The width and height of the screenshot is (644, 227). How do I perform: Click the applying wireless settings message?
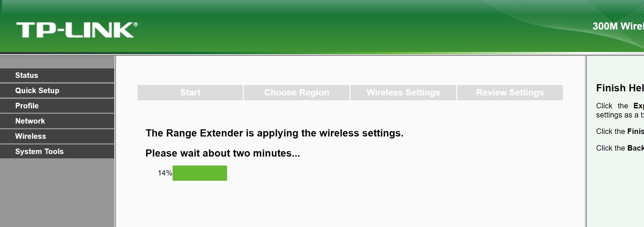tap(274, 133)
